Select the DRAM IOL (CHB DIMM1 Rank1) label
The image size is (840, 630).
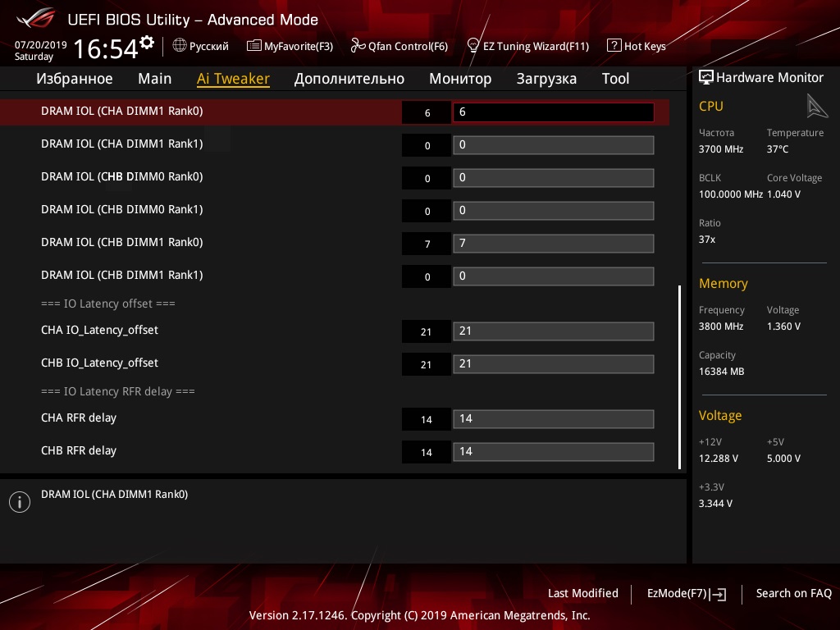[x=122, y=276]
